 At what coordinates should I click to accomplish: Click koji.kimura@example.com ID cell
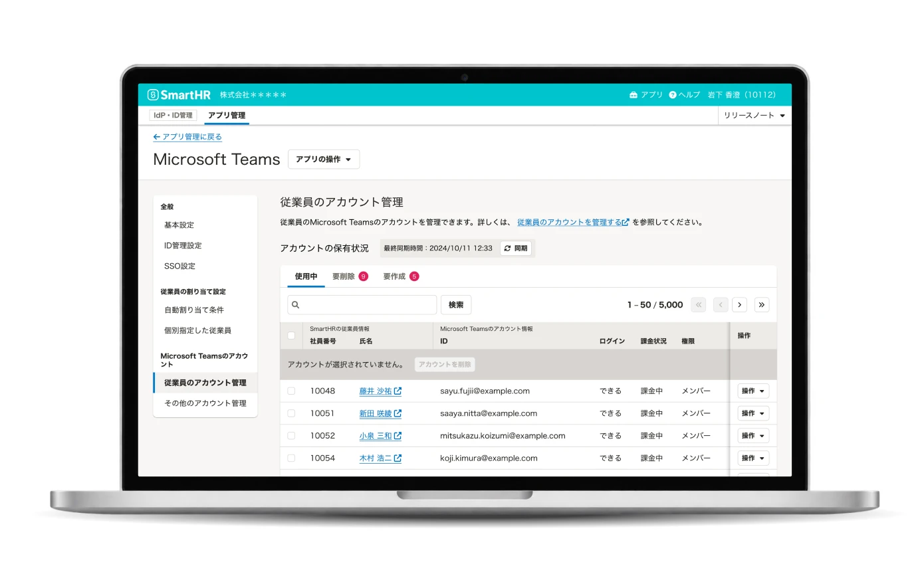(x=489, y=458)
